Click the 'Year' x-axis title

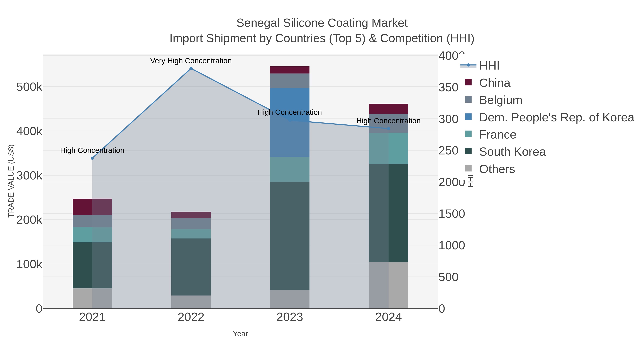pos(240,334)
